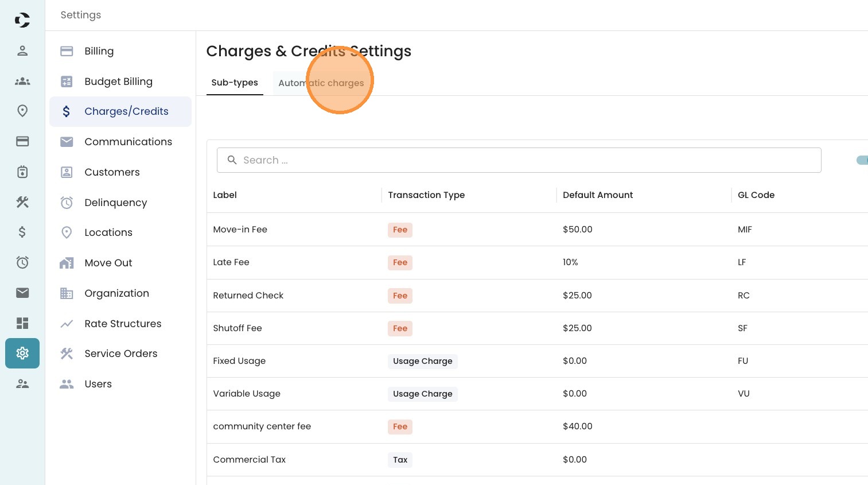Open the Delinquency settings page

115,203
